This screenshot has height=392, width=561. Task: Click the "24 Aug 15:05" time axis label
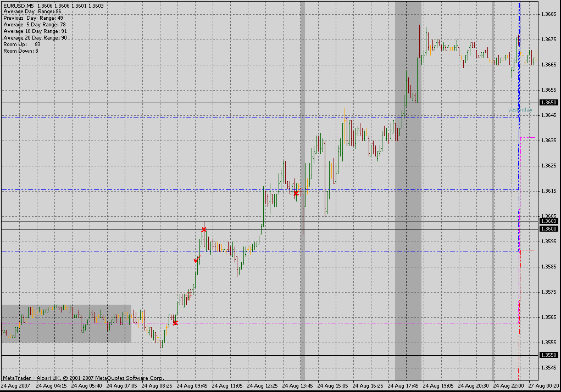[x=333, y=386]
